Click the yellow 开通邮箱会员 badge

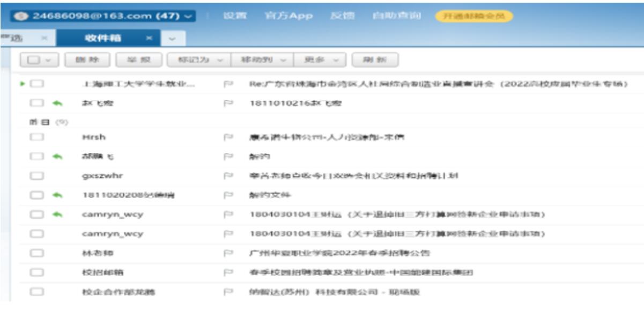pyautogui.click(x=473, y=16)
